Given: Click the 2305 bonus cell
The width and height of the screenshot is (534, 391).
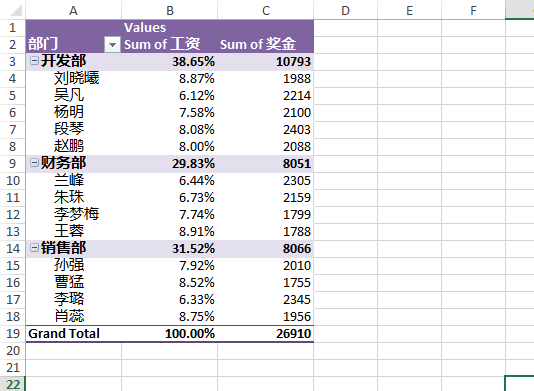Looking at the screenshot, I should coord(266,180).
